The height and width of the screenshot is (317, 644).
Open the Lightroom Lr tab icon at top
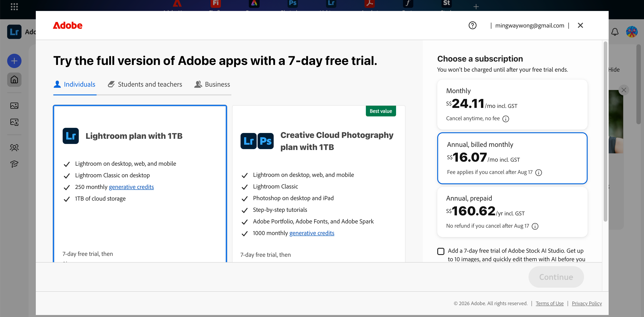331,4
